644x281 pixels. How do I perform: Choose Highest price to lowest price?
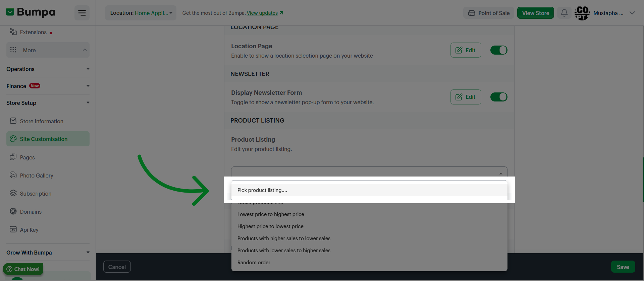[369, 226]
